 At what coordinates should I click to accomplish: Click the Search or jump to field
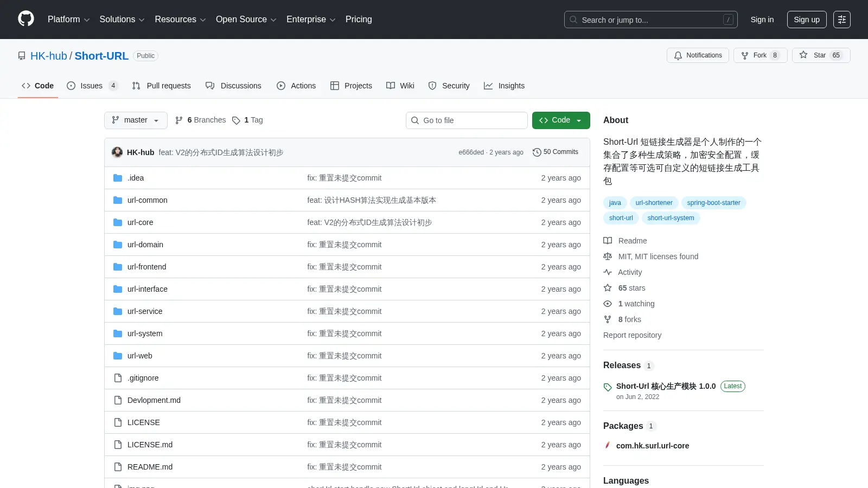point(650,20)
